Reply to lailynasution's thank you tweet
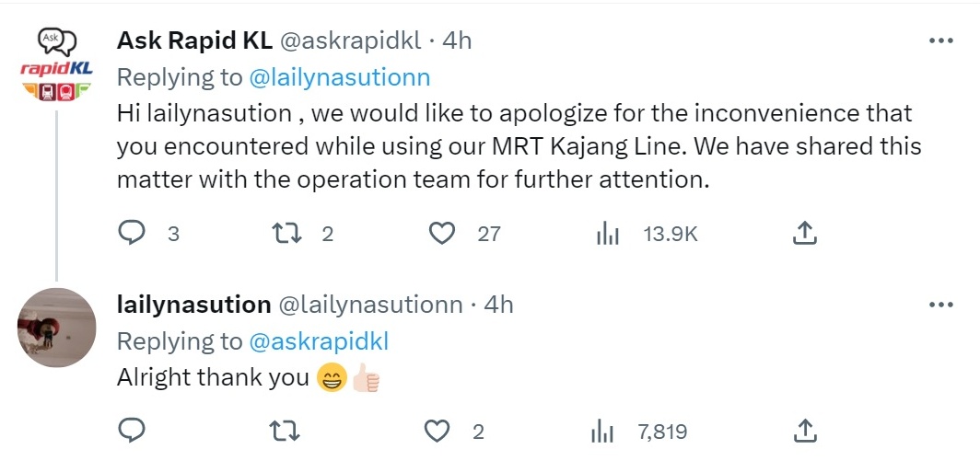 click(x=133, y=431)
